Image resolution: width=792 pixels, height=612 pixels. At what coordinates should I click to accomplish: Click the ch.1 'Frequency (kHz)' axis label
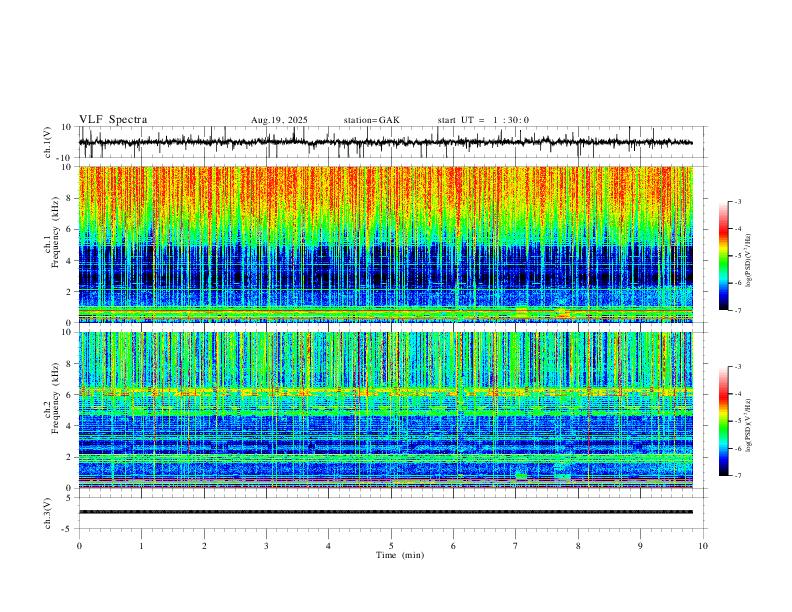(55, 232)
